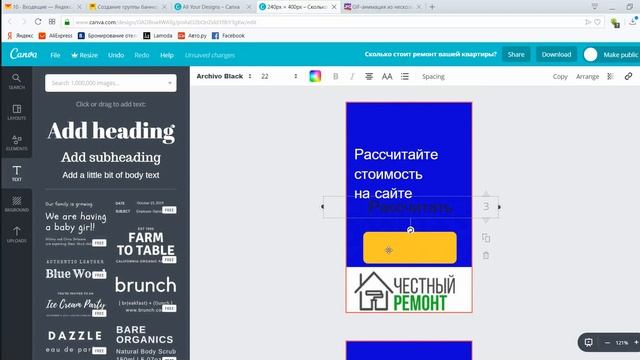
Task: Reload the browser page
Action: tap(38, 22)
